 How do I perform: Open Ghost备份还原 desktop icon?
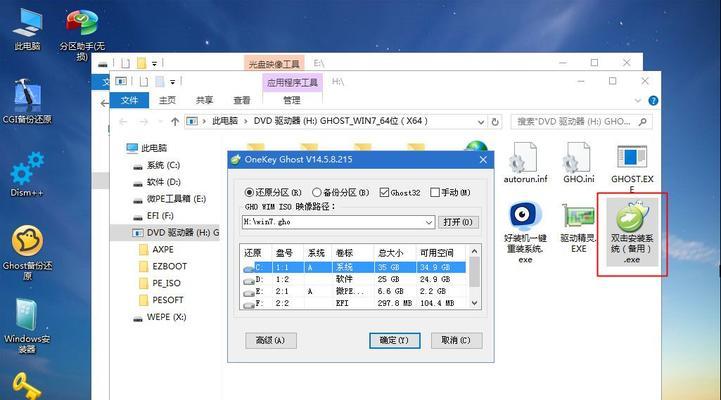click(x=27, y=253)
